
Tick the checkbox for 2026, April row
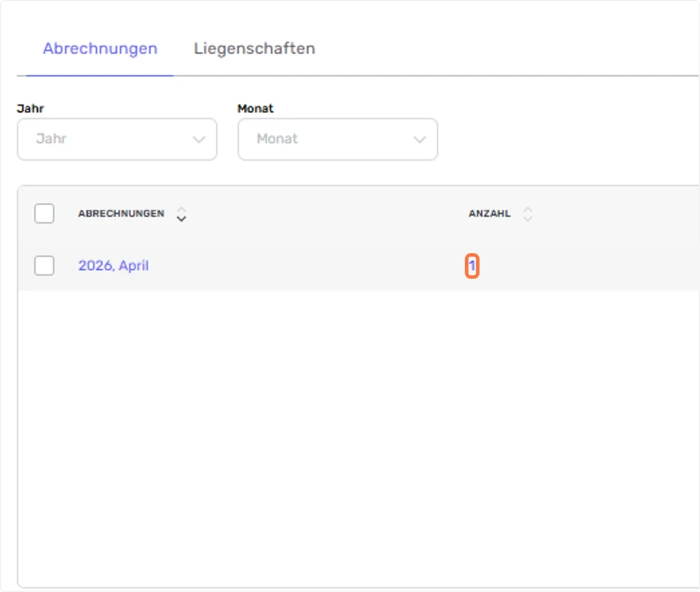[x=44, y=265]
